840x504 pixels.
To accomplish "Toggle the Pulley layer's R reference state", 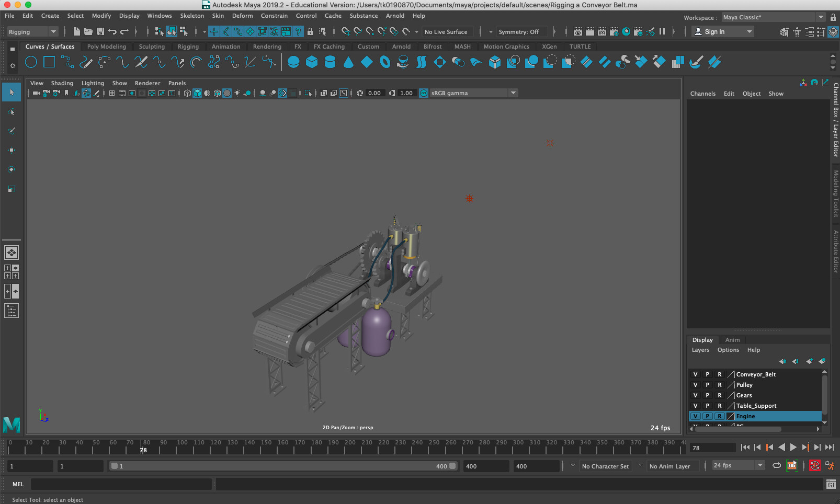I will [x=720, y=385].
